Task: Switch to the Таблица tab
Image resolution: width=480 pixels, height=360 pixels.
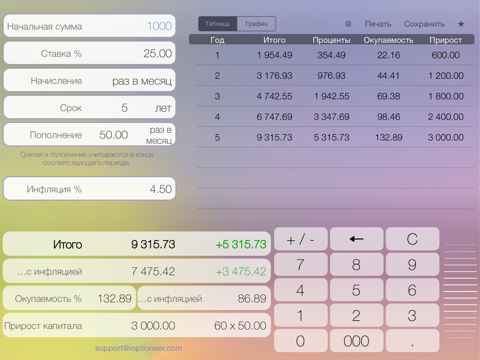Action: click(217, 24)
